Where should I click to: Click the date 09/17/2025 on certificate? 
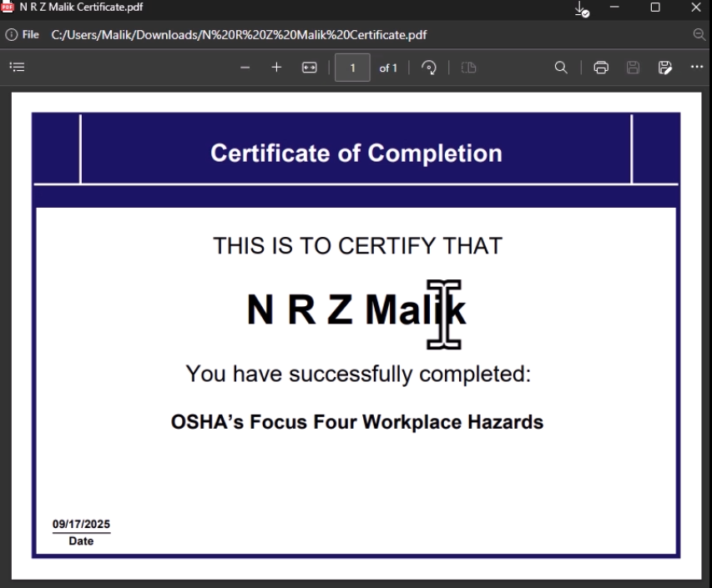point(81,525)
